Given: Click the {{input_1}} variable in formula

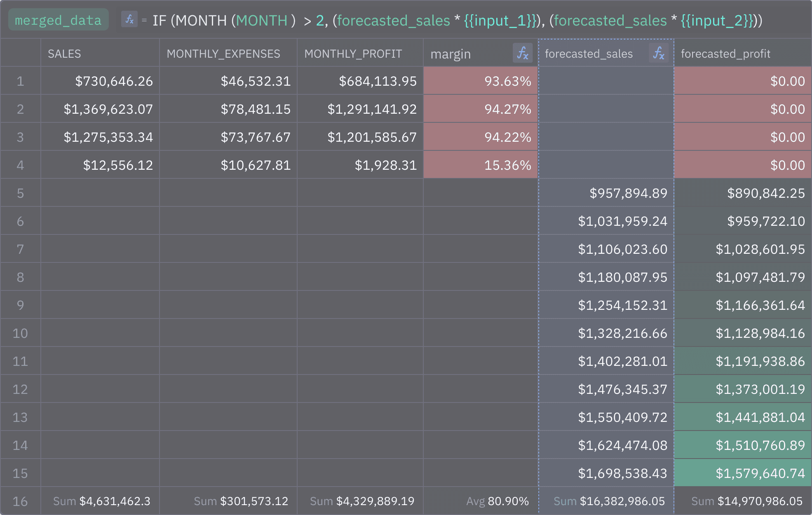Looking at the screenshot, I should [x=500, y=20].
